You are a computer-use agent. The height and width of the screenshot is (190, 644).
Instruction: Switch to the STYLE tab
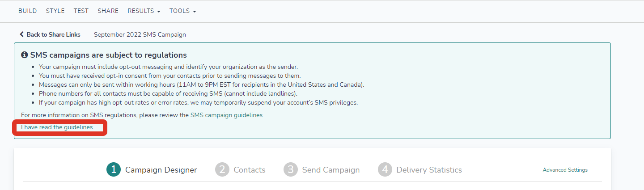coord(55,11)
